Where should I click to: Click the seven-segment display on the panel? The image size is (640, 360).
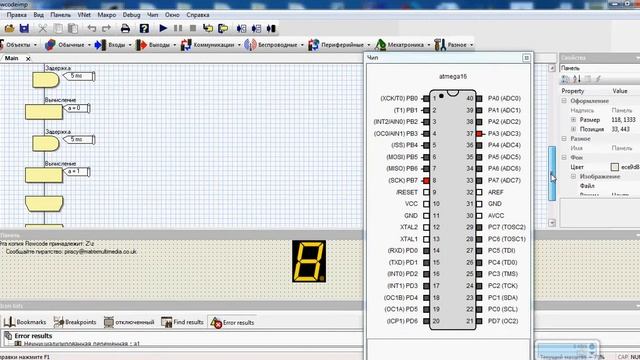point(309,261)
